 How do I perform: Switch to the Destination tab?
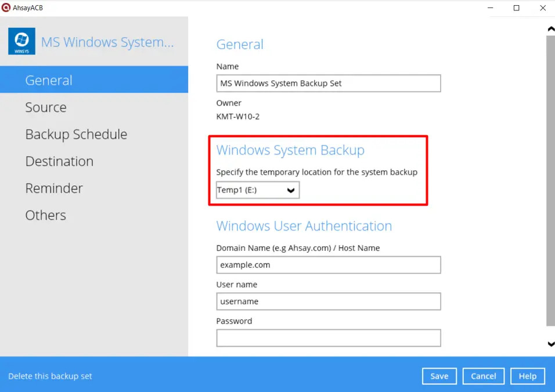coord(59,161)
